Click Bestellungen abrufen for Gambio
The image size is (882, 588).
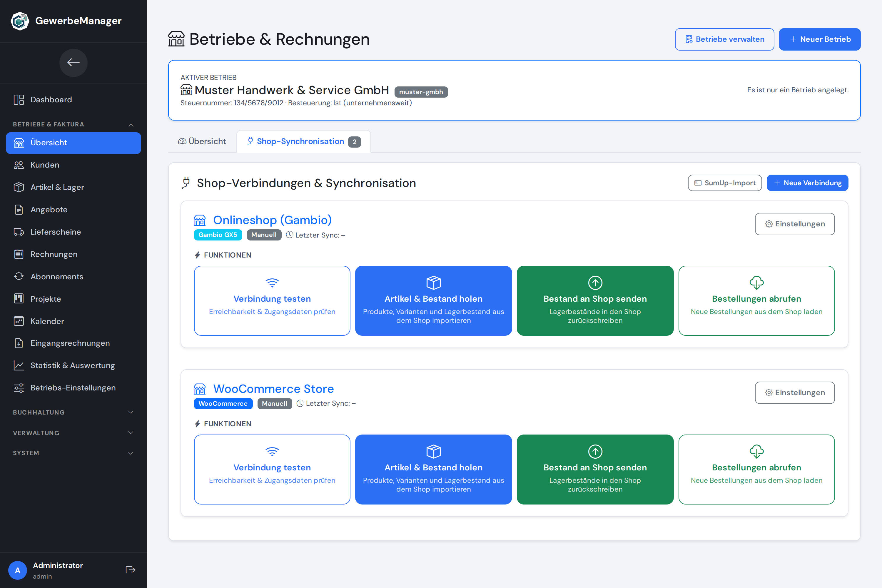point(757,301)
